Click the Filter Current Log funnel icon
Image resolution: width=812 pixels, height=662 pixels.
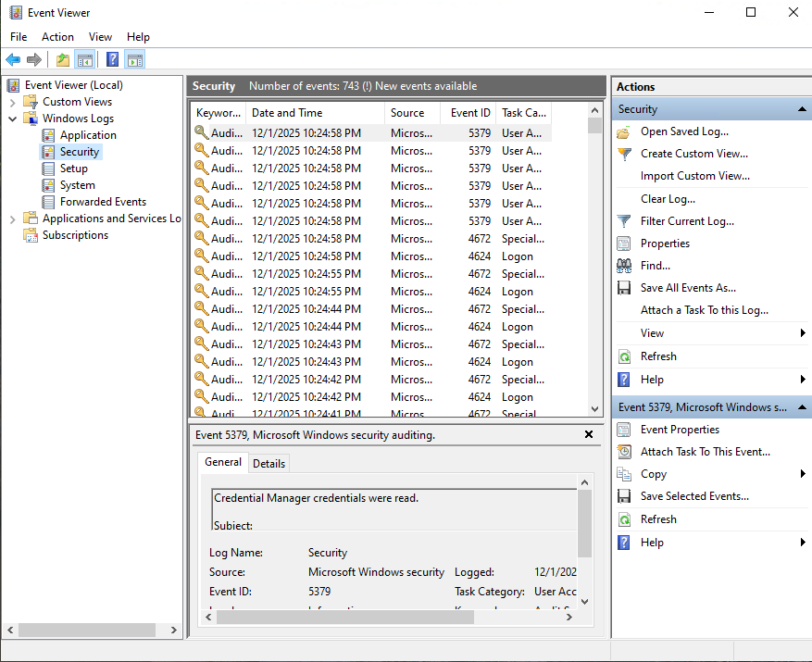(x=623, y=221)
